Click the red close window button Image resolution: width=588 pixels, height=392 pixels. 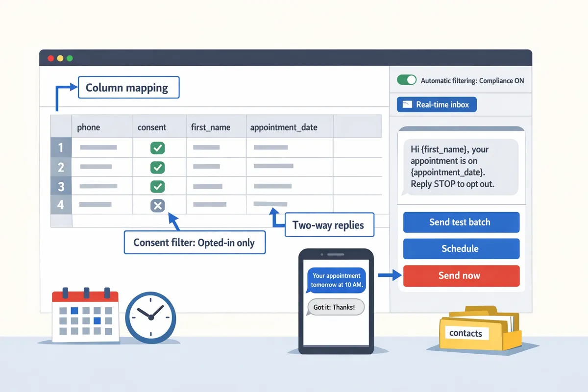point(50,58)
